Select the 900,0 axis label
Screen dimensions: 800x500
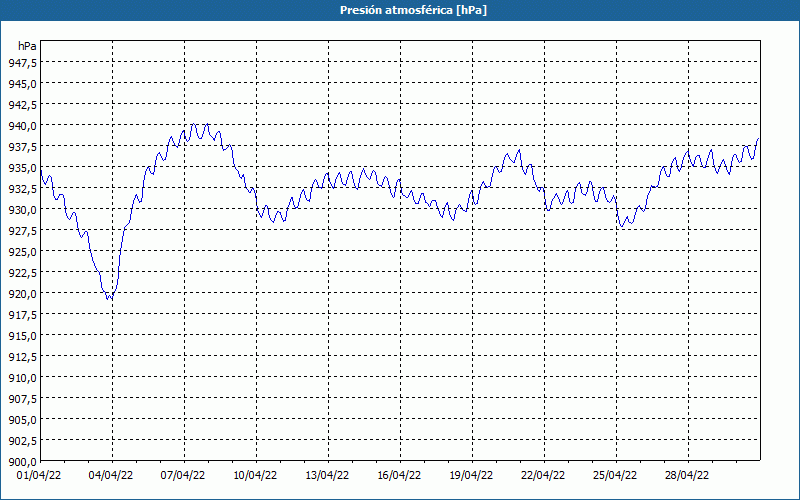(x=22, y=462)
